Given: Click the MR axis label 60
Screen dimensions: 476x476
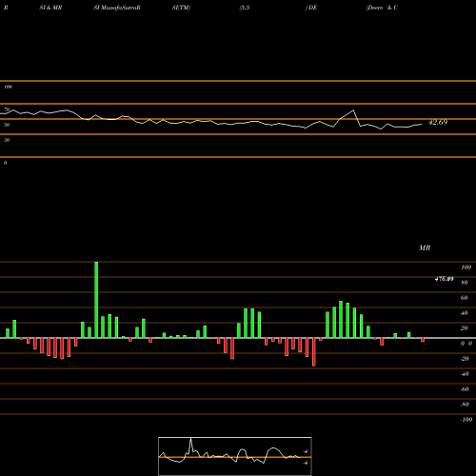Looking at the screenshot, I should tap(464, 298).
